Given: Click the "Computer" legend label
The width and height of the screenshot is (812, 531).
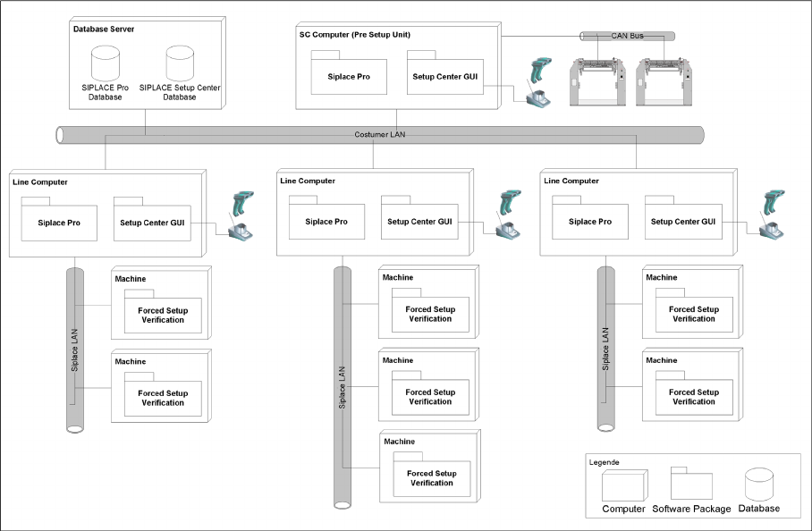Looking at the screenshot, I should 623,509.
